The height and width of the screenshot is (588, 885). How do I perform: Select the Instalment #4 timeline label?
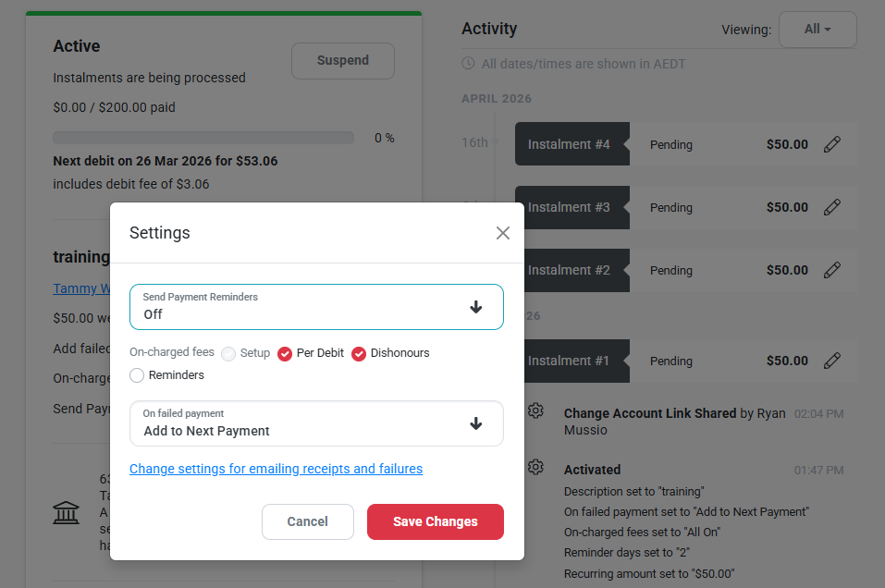pyautogui.click(x=569, y=144)
